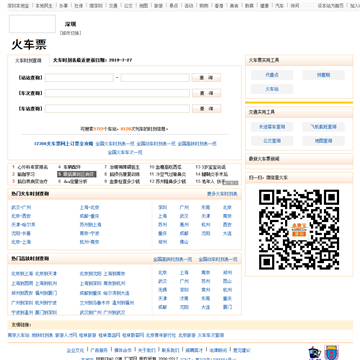The image size is (360, 360).
Task: Click the 西安 city link
Action: pos(227,225)
